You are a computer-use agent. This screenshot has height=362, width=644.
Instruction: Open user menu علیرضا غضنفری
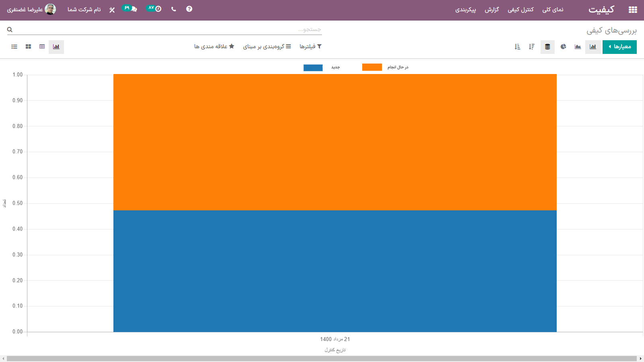31,9
